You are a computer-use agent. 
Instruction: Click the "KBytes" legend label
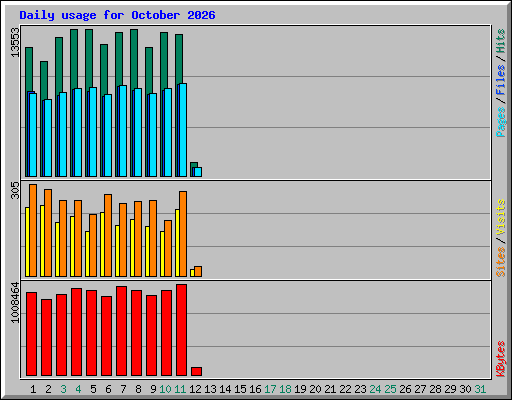pyautogui.click(x=500, y=359)
